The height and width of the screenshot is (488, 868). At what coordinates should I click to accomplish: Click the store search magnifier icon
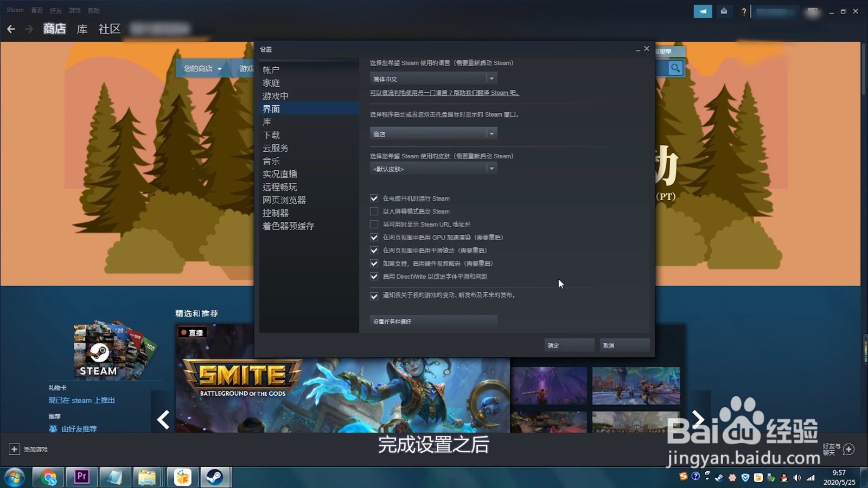tap(675, 68)
